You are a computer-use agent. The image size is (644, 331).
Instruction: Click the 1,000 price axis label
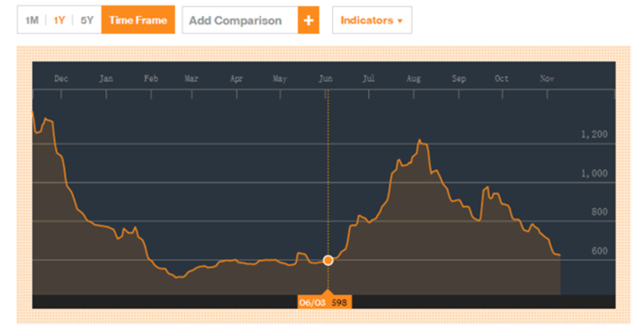(594, 173)
